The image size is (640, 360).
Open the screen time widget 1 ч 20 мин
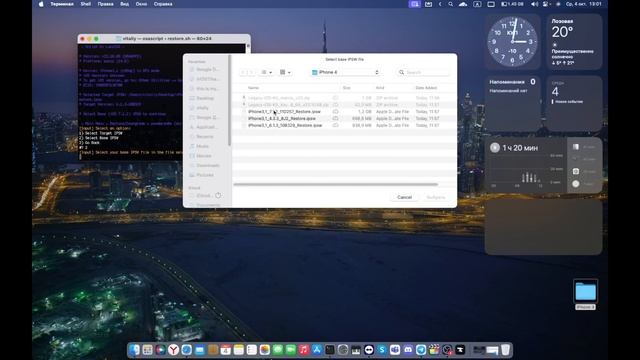point(543,165)
